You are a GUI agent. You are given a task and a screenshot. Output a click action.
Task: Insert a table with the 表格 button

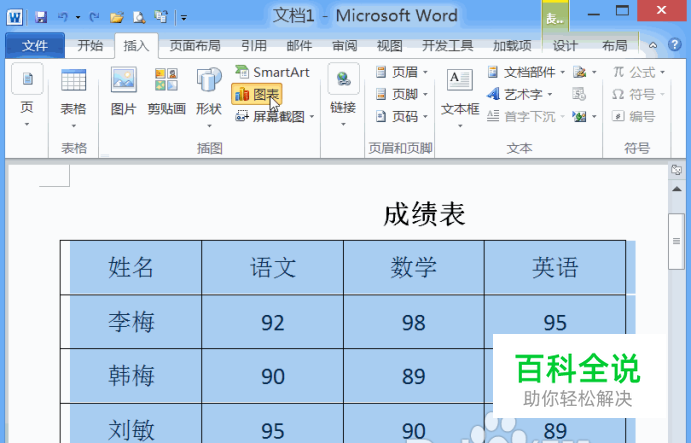tap(73, 98)
